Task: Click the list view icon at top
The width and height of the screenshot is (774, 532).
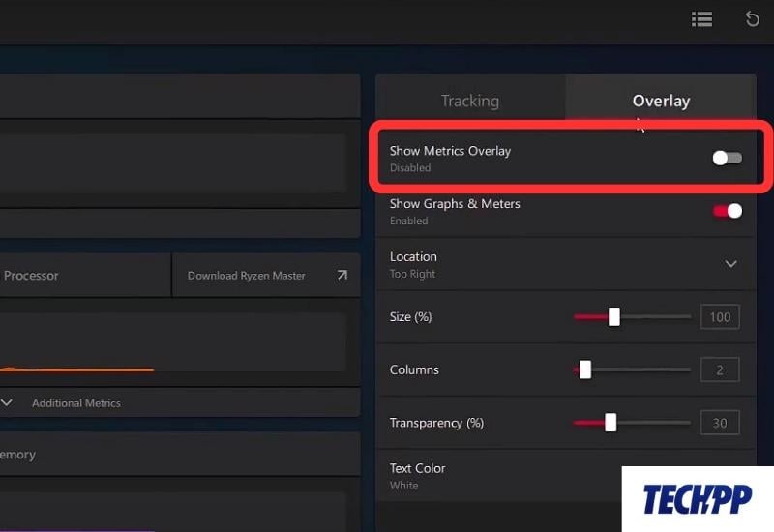Action: (x=701, y=18)
